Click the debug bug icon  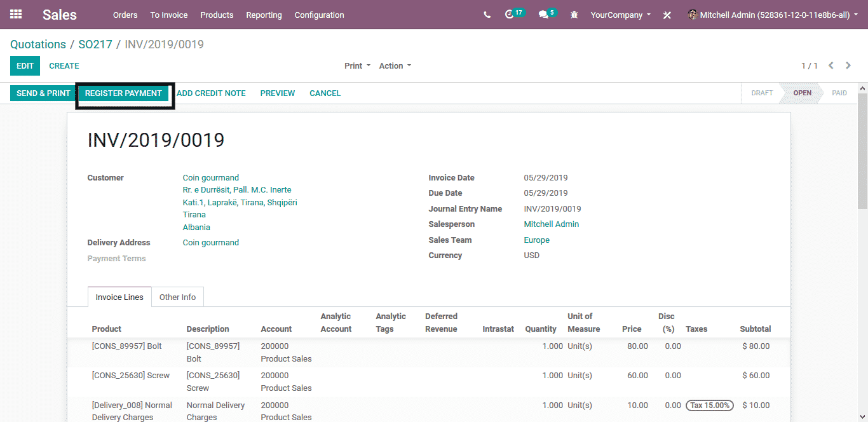tap(574, 15)
